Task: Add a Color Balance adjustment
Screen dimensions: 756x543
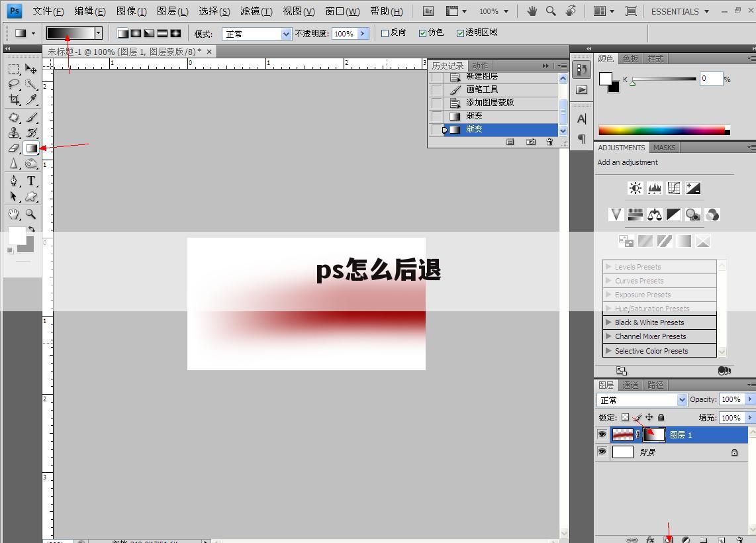Action: pyautogui.click(x=654, y=215)
